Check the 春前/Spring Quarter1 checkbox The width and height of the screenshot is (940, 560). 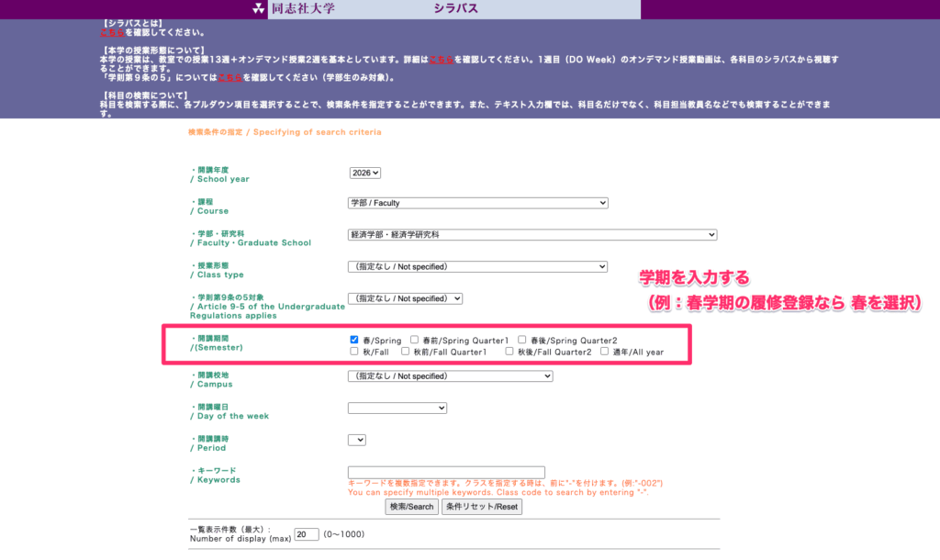(x=415, y=340)
